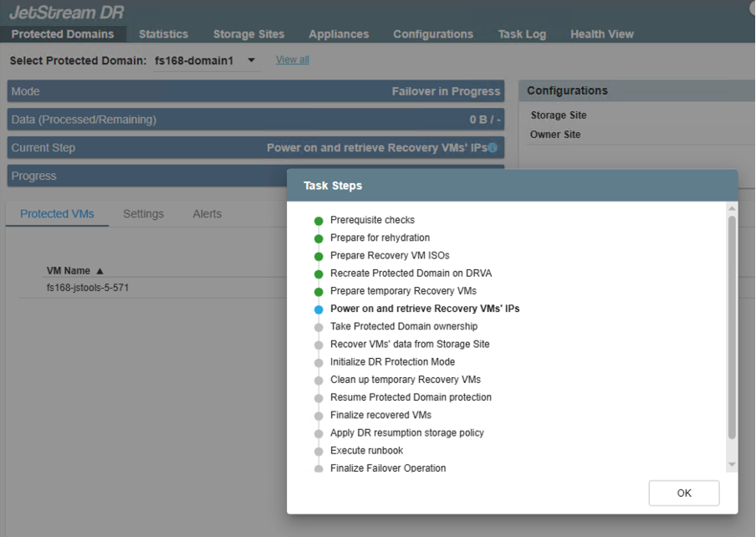The width and height of the screenshot is (756, 537).
Task: Open the Health View tab
Action: point(601,34)
